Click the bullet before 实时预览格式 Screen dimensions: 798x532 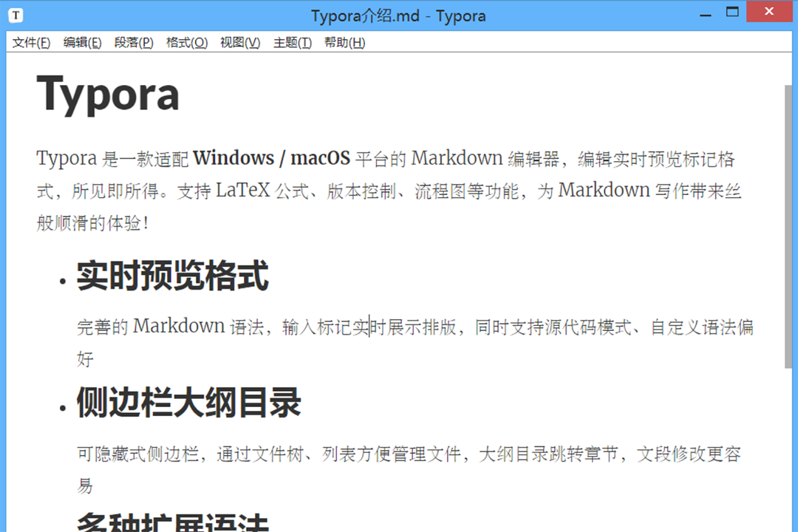(62, 281)
